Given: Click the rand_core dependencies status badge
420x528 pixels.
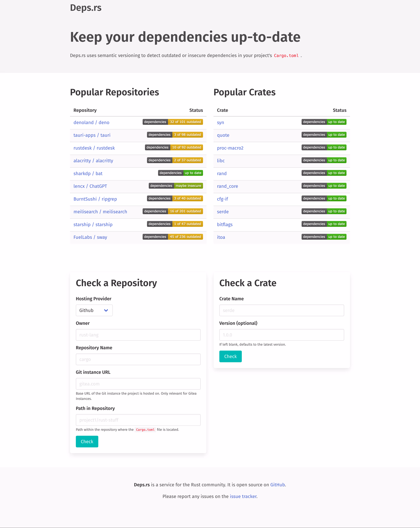Looking at the screenshot, I should point(324,186).
